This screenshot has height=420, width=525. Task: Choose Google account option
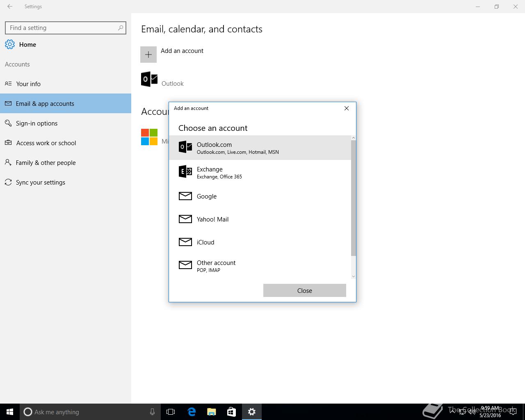click(x=260, y=196)
